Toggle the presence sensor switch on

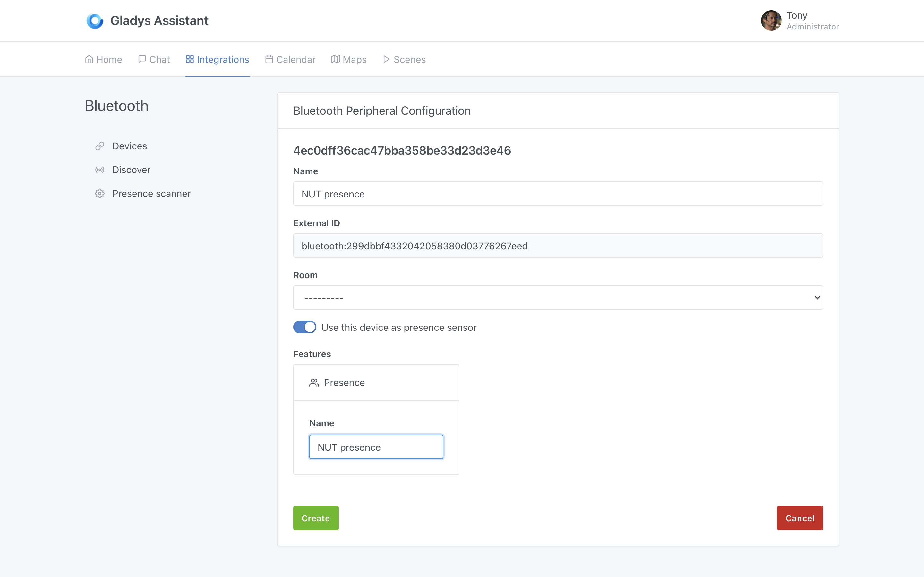click(x=304, y=327)
